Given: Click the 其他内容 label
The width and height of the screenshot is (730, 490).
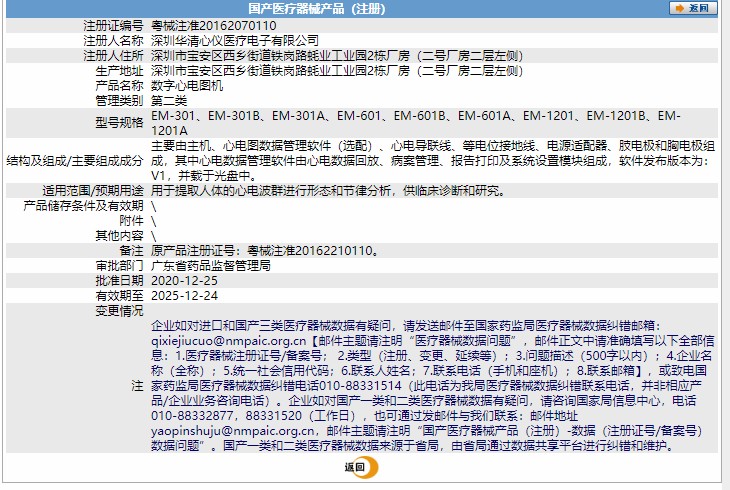Looking at the screenshot, I should [x=119, y=236].
